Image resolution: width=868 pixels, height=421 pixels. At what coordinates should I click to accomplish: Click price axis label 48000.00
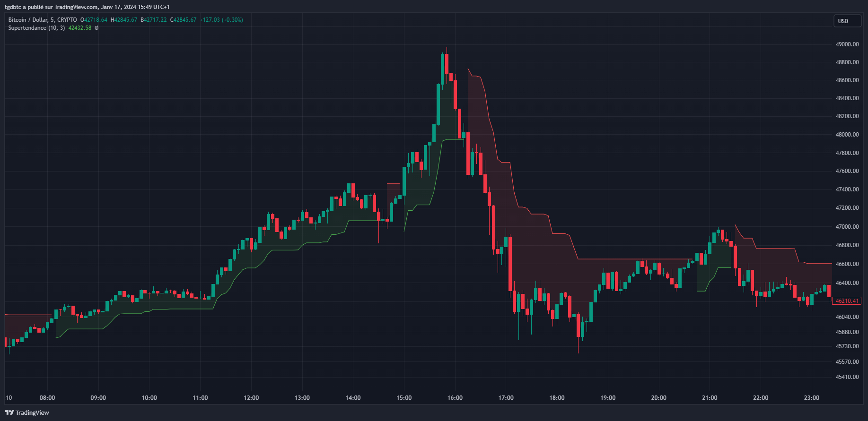coord(847,135)
